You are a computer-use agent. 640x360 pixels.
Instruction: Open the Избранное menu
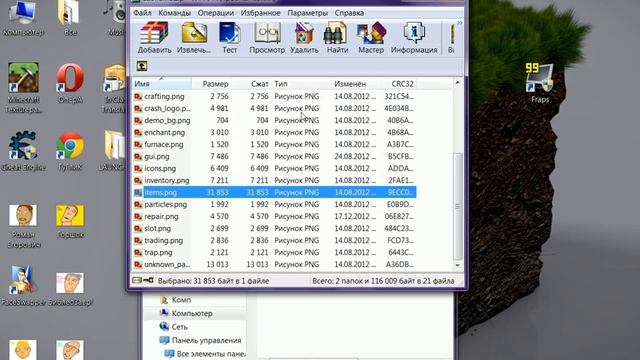tap(260, 13)
